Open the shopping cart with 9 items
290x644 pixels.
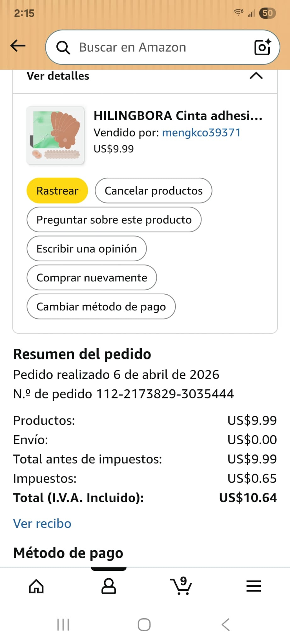181,586
